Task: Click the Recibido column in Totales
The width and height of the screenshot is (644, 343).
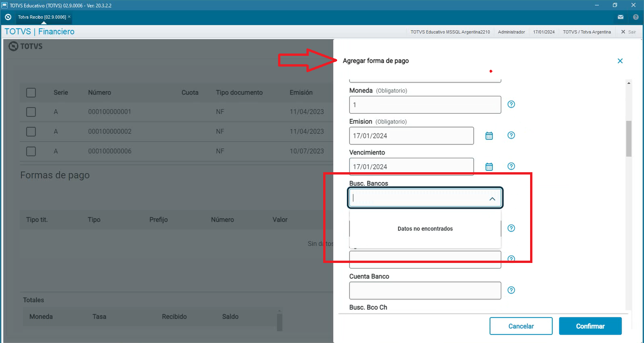Action: 174,316
